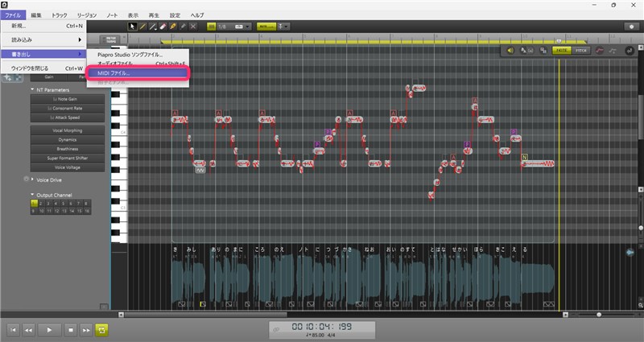The image size is (644, 342).
Task: Select the yellow pencil draw tool
Action: tap(142, 27)
